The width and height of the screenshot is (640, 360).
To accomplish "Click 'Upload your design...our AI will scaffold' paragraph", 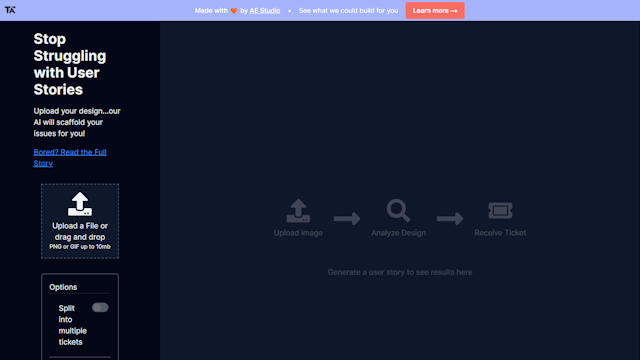I will coord(77,122).
